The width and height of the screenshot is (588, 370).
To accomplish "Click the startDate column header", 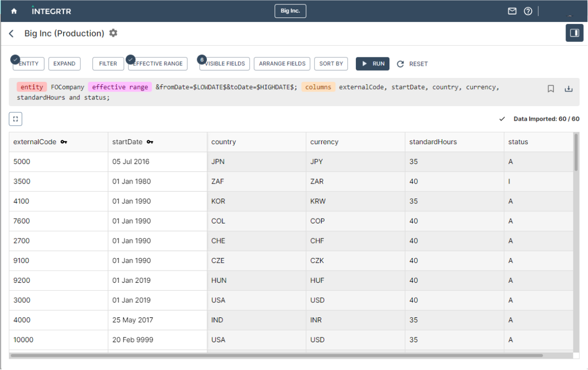I will [158, 142].
